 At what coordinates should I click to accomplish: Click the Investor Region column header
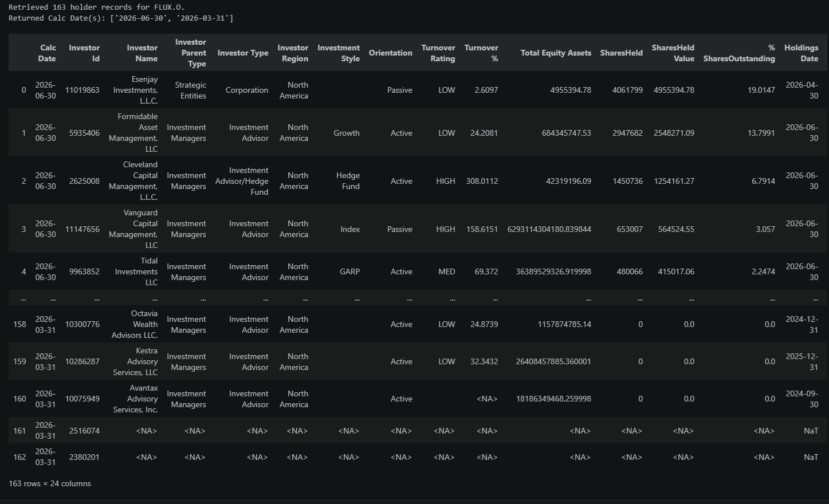point(293,53)
